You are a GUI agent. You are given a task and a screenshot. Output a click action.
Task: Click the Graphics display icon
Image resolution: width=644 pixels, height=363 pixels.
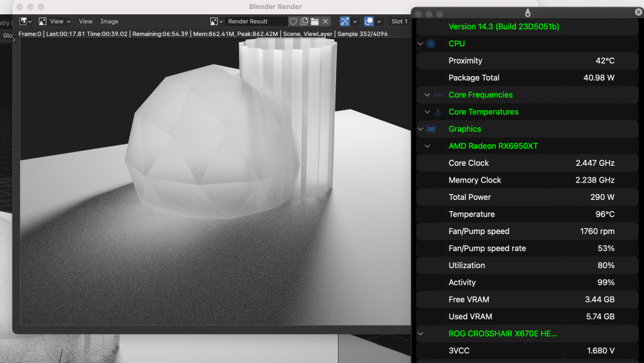(x=431, y=129)
